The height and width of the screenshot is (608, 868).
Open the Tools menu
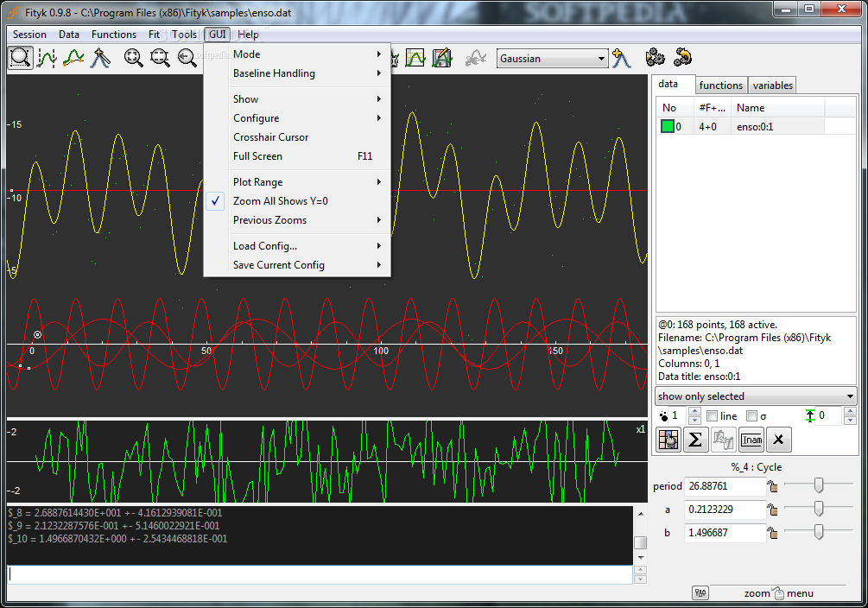(184, 35)
